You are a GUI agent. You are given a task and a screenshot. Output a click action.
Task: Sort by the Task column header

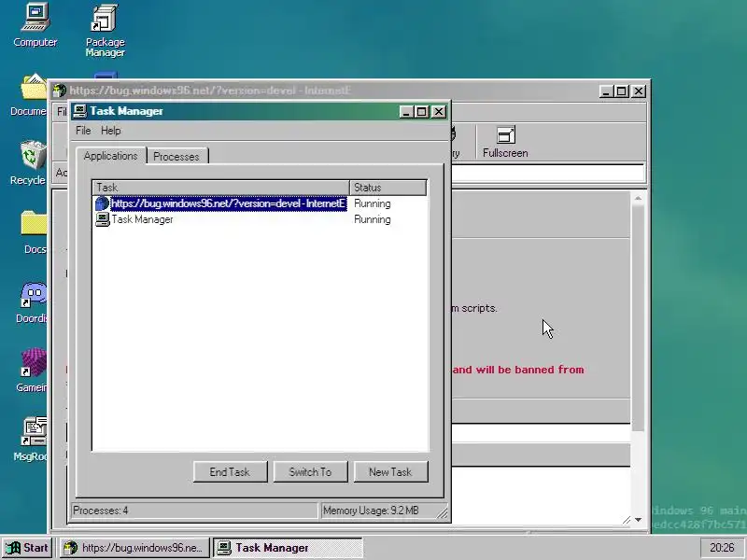tap(221, 188)
